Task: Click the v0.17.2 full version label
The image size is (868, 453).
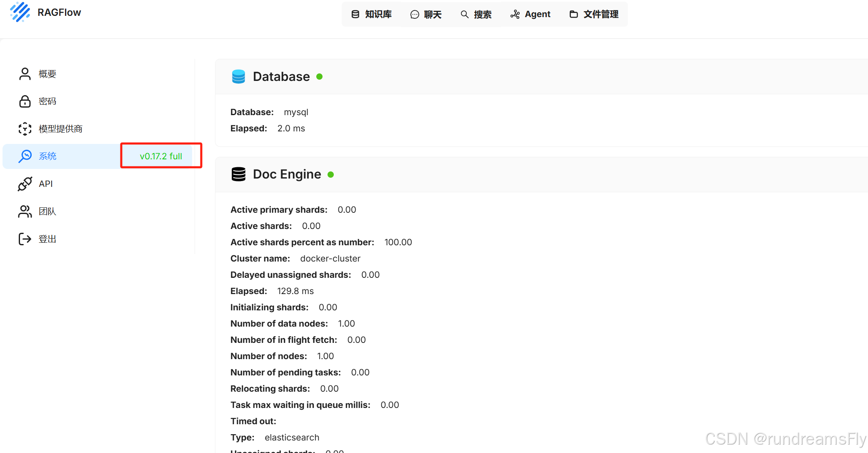Action: click(x=161, y=156)
